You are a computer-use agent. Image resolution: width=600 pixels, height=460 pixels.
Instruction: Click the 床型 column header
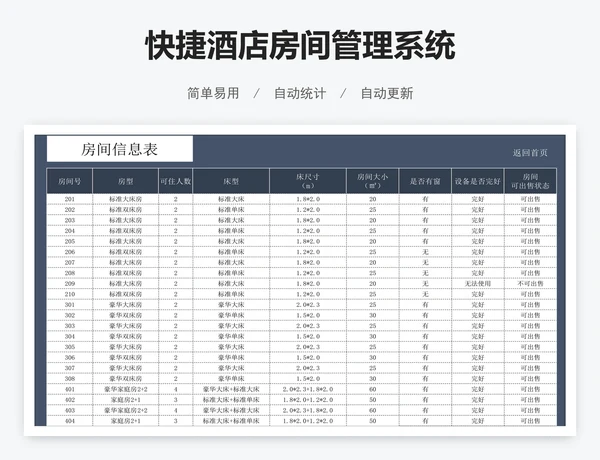231,181
